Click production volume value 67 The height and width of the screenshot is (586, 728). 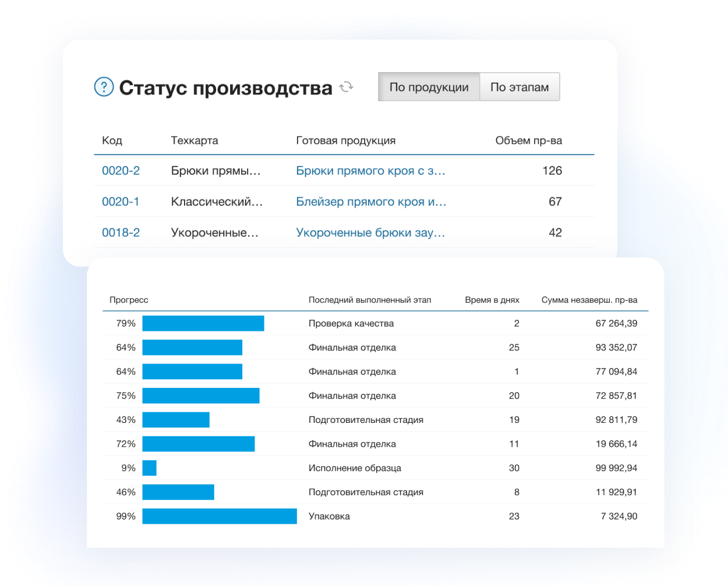point(555,202)
